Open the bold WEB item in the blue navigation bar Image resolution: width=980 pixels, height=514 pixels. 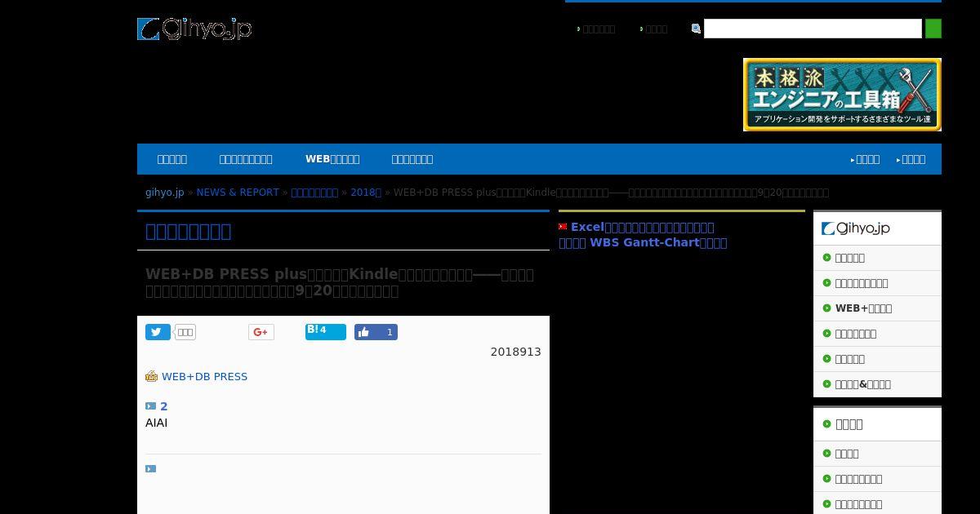tap(332, 159)
